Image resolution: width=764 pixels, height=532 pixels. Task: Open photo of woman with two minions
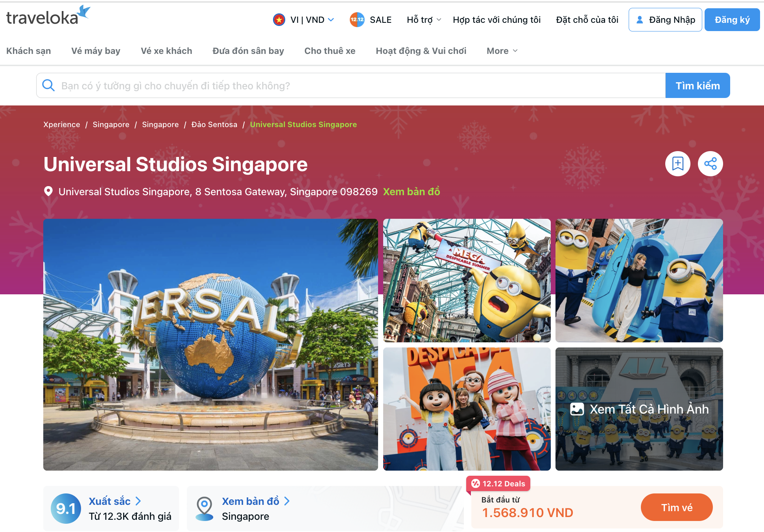coord(639,281)
